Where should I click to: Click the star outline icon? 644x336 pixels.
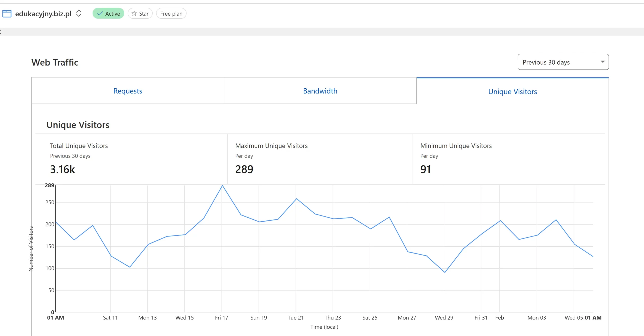click(x=134, y=14)
